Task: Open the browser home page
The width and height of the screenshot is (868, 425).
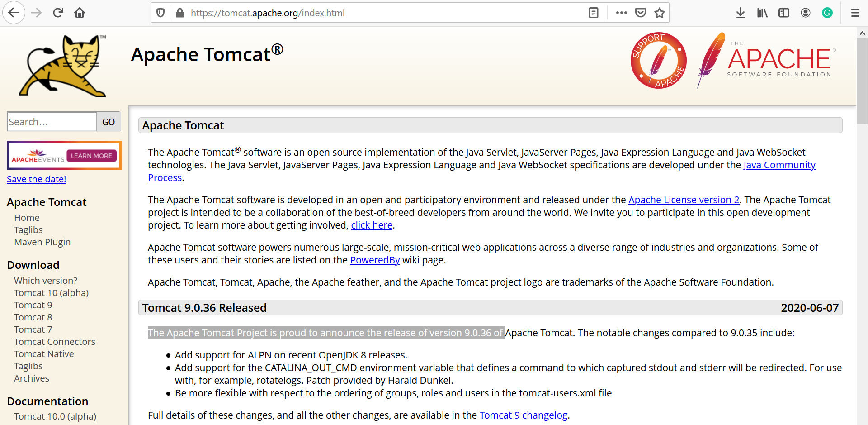Action: click(80, 13)
